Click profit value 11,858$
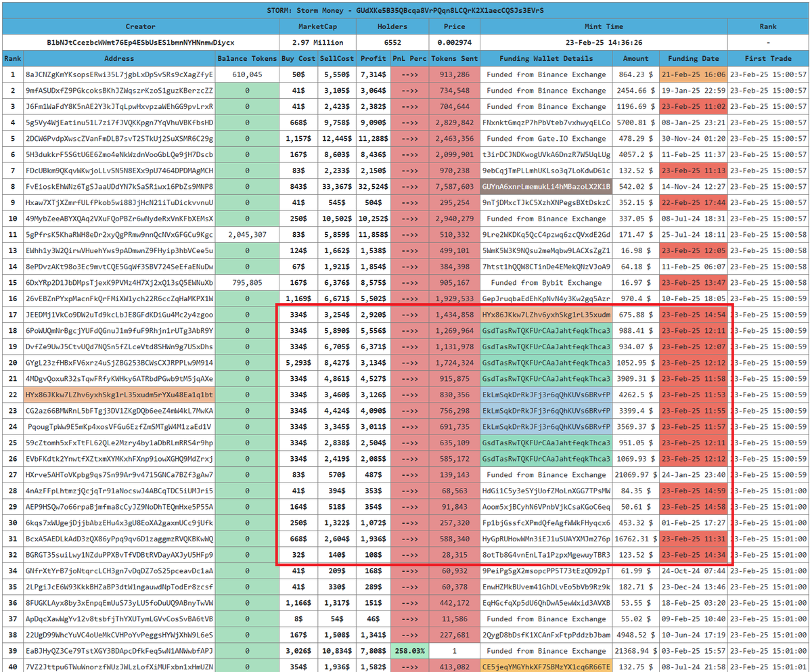 [x=374, y=235]
